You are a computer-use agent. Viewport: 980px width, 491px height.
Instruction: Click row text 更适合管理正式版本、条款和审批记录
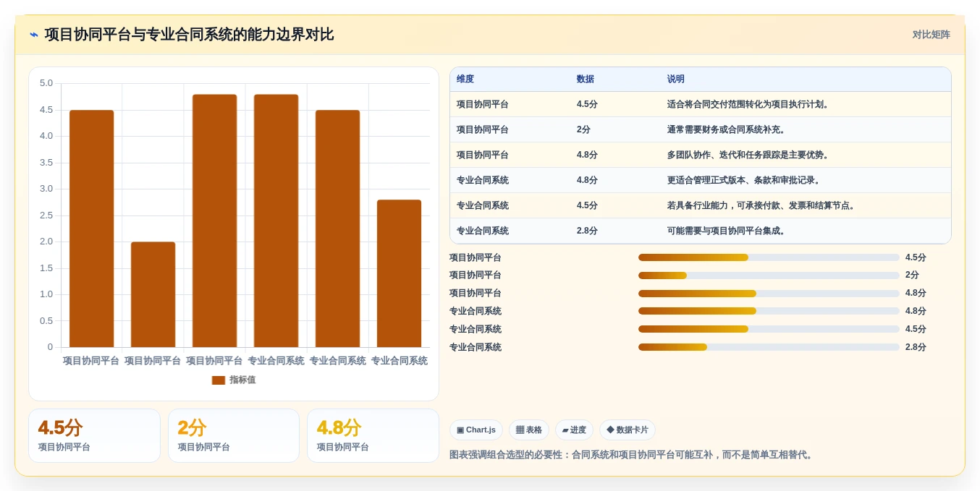tap(743, 181)
